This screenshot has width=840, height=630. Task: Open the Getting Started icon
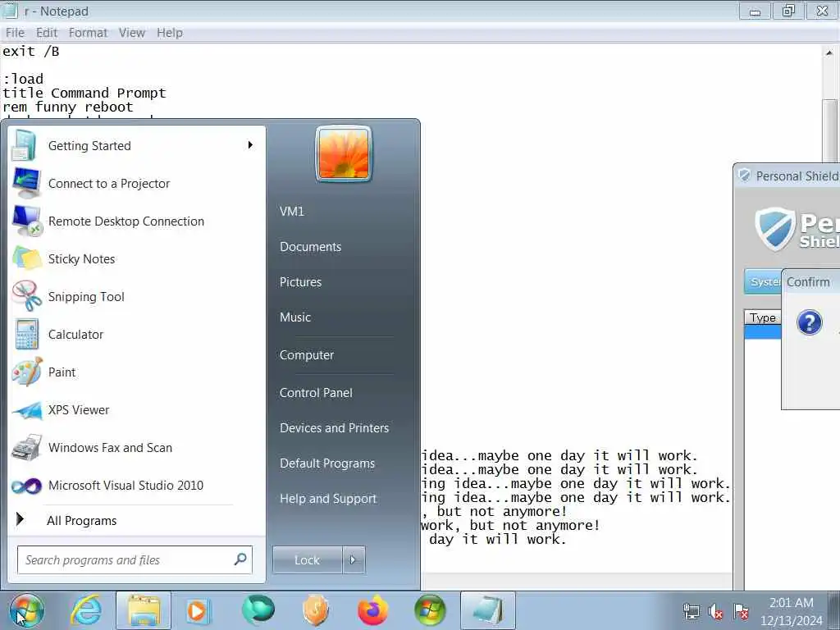point(24,146)
